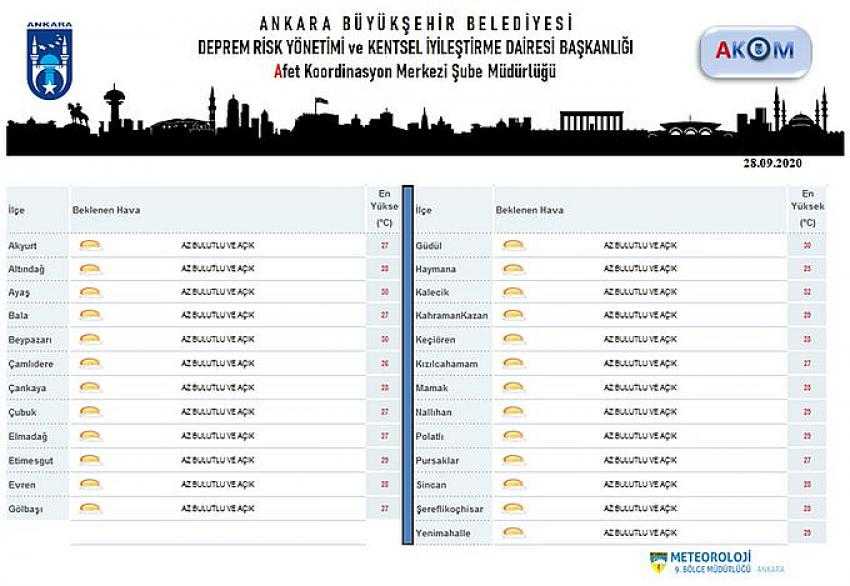Click the KahramanKazan district name
Viewport: 850px width, 586px height.
point(453,316)
